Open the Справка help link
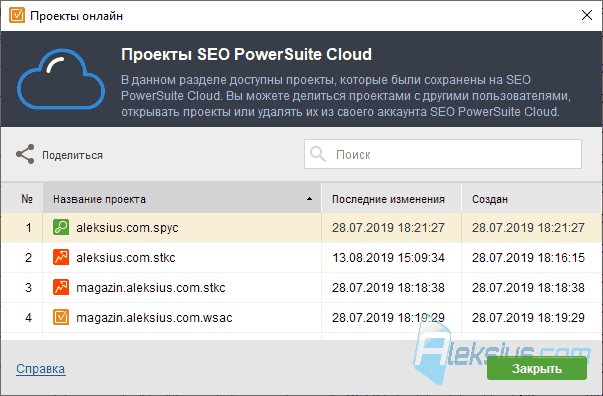This screenshot has width=603, height=396. coord(40,369)
